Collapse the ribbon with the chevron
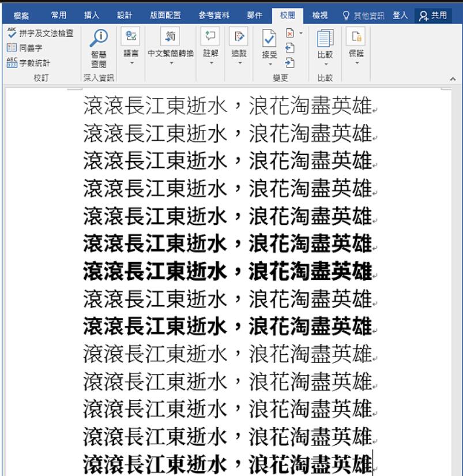Screen dimensions: 463x476 (x=453, y=79)
